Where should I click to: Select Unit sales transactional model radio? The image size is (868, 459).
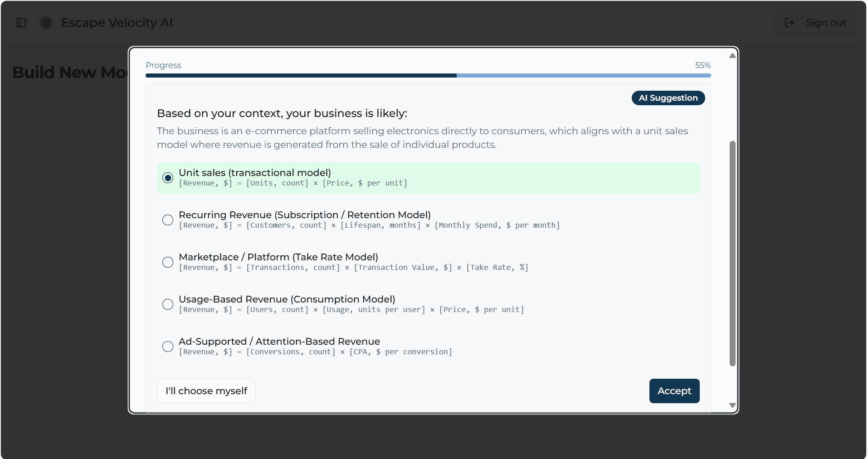tap(168, 178)
